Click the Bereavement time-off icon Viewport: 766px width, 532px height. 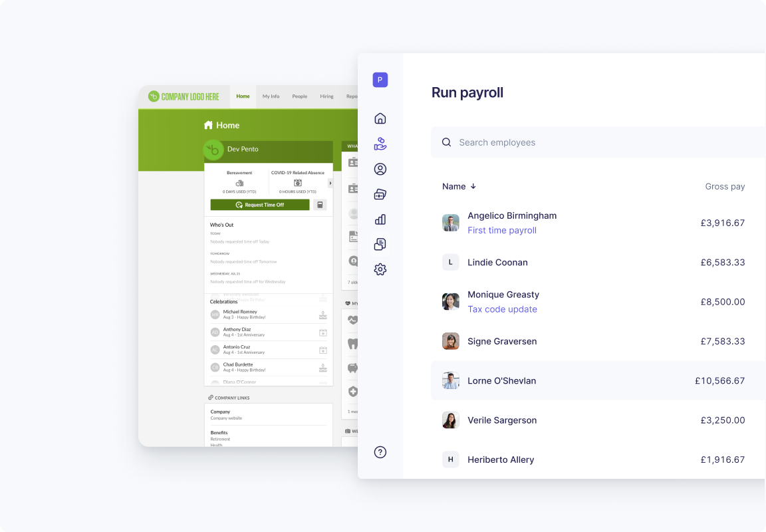point(239,183)
